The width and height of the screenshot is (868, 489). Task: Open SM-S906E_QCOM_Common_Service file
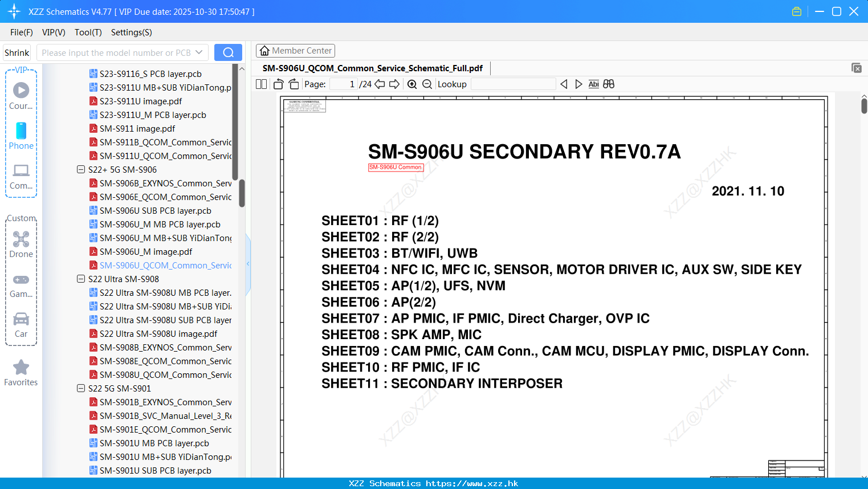160,197
